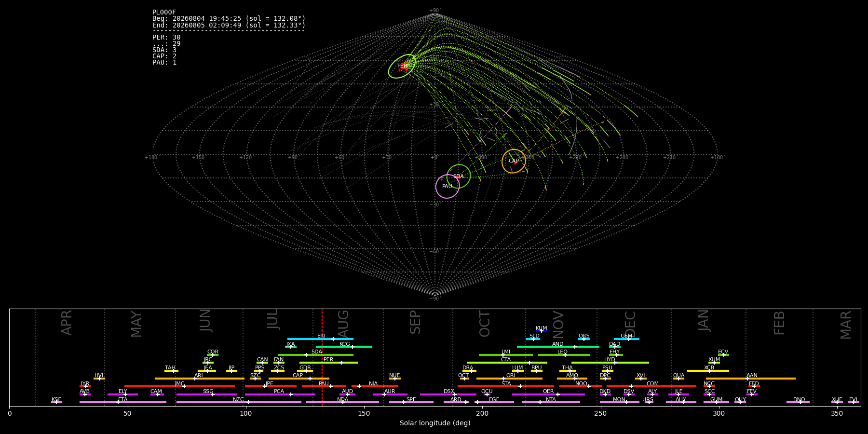Viewport: 868px width, 434px height.
Task: Click the SPE shower bar
Action: [x=411, y=402]
